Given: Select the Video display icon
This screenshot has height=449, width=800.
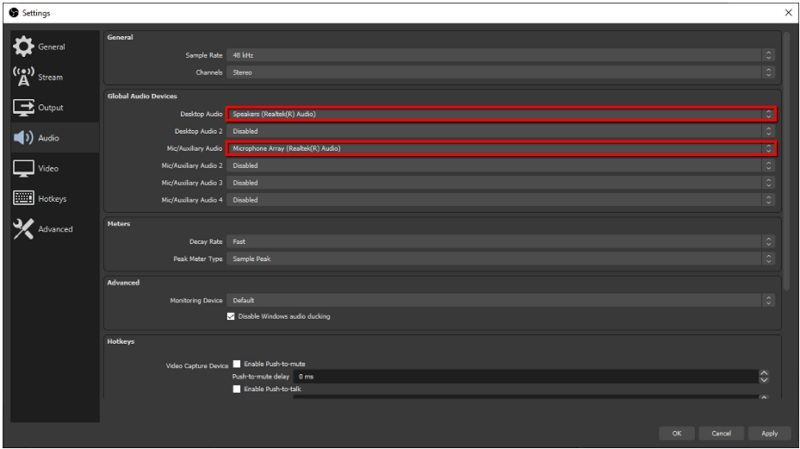Looking at the screenshot, I should [23, 168].
